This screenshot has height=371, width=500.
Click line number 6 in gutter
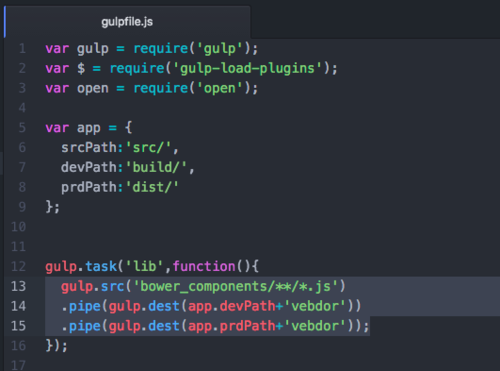(x=22, y=148)
